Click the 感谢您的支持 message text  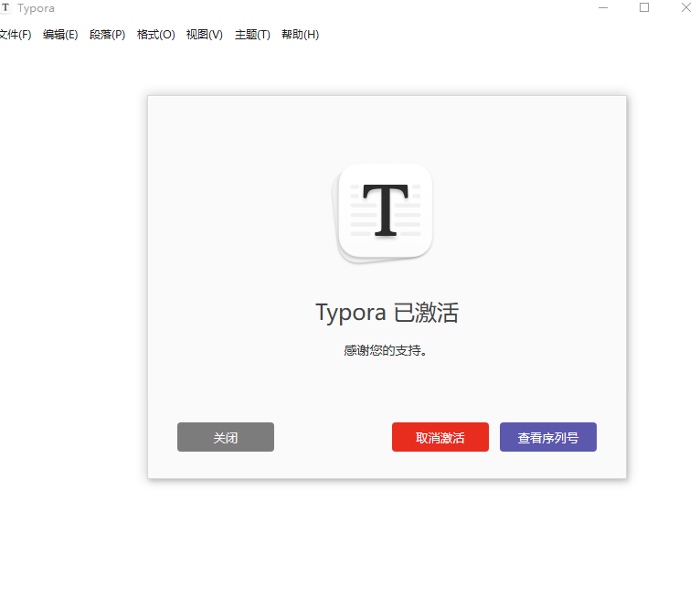point(386,350)
